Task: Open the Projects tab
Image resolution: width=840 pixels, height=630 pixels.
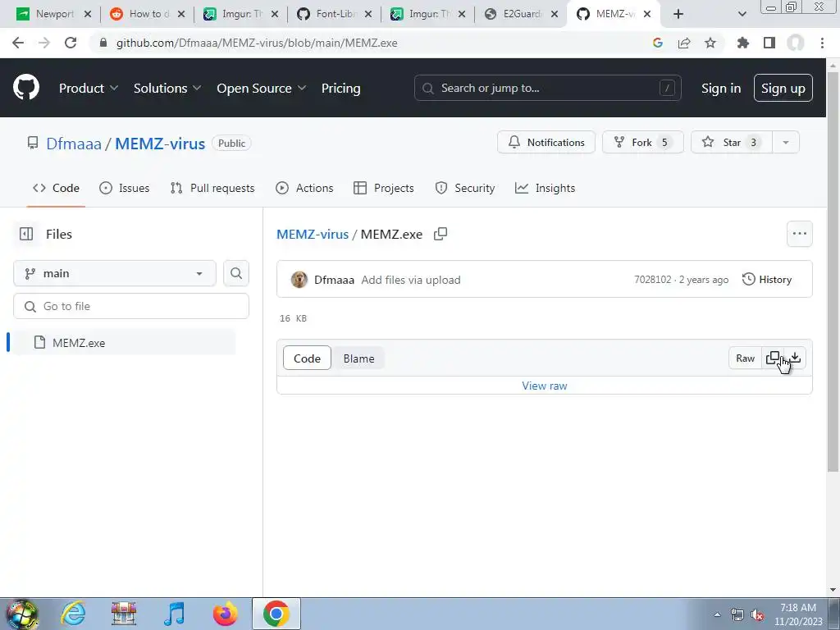Action: click(384, 188)
